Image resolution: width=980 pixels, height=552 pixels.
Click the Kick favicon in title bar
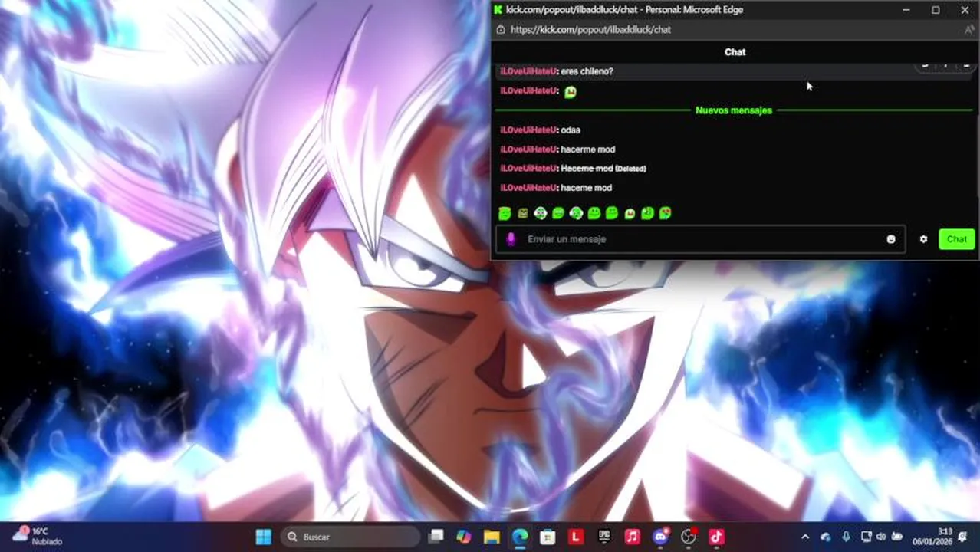498,10
